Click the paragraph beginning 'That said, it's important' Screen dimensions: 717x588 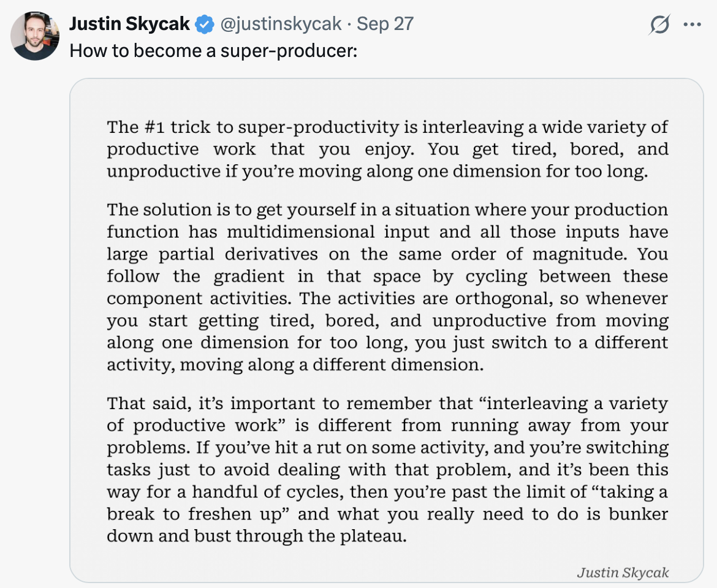tap(387, 470)
